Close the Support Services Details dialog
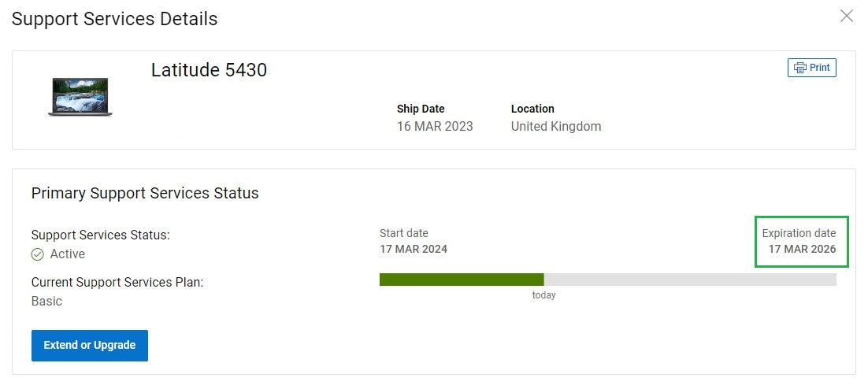Viewport: 868px width, 389px height. coord(847,16)
